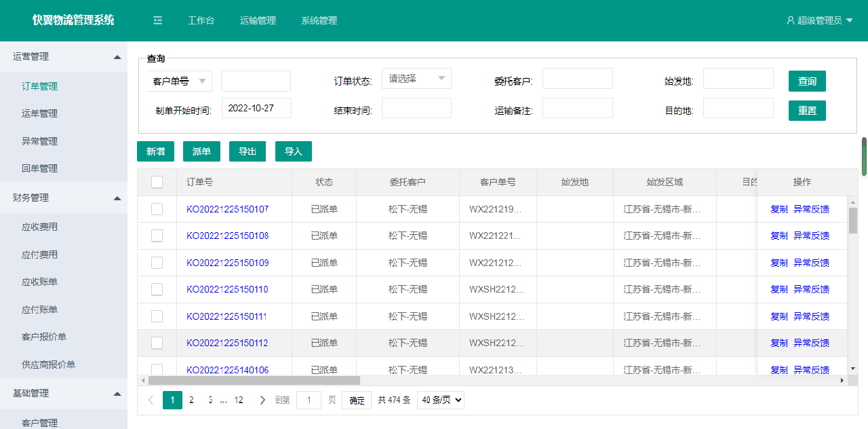Click the 导入 import button
This screenshot has width=868, height=429.
294,151
